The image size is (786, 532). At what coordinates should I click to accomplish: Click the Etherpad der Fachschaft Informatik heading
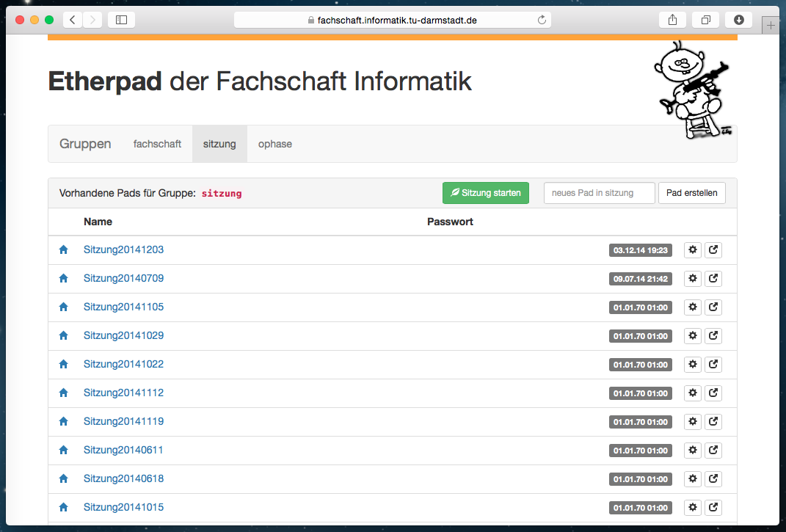(x=260, y=81)
